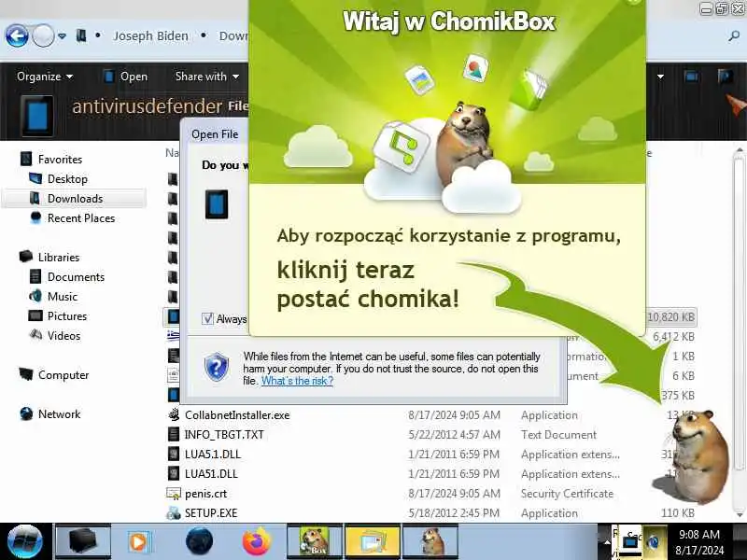Select CollabnetInstaller.exe file
Screen dimensions: 747x560
237,415
